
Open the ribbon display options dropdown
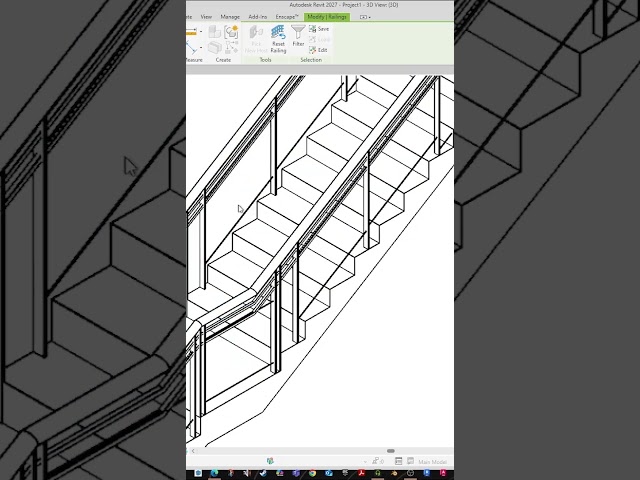coord(365,17)
